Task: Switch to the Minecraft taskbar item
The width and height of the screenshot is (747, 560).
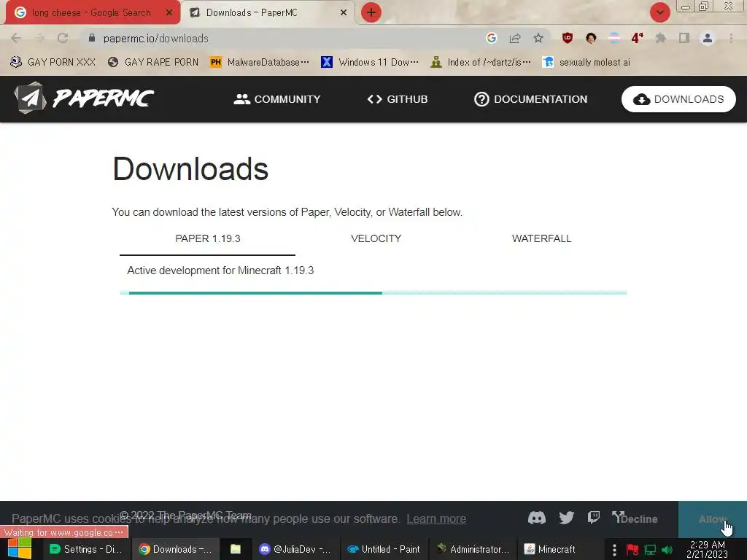Action: (x=550, y=549)
